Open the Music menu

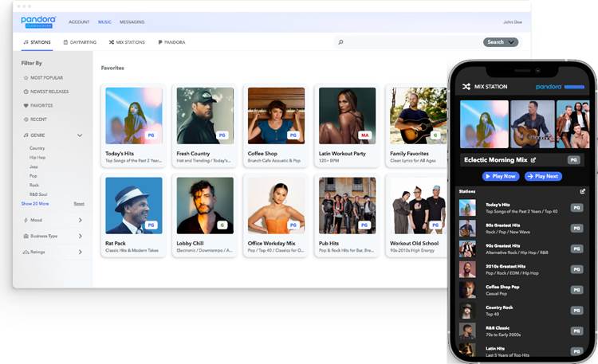point(104,22)
